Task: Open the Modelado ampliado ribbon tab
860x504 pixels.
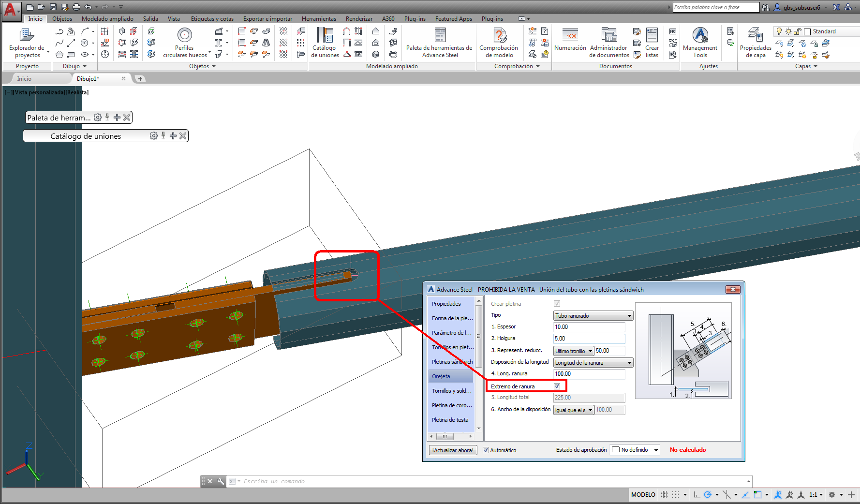Action: pos(107,19)
